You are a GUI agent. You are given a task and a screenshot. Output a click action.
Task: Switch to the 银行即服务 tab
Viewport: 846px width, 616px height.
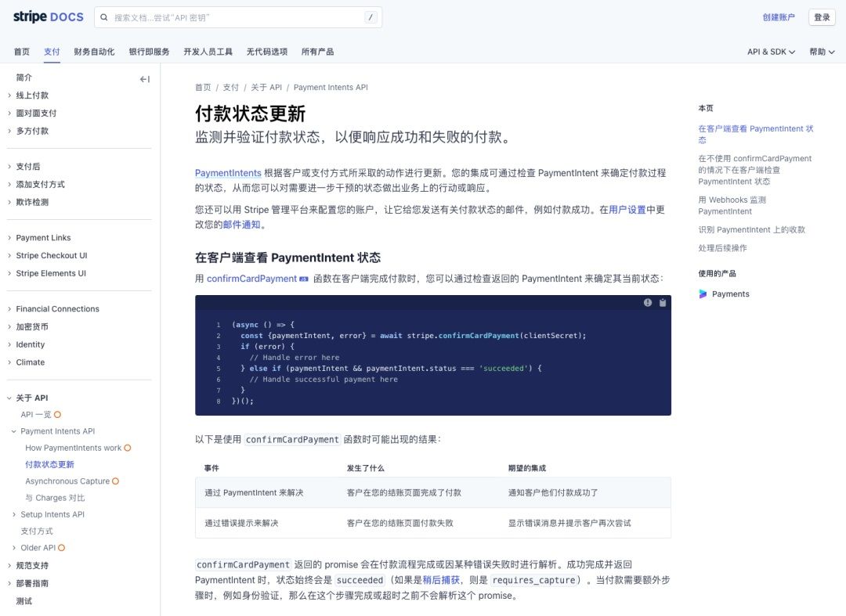tap(149, 52)
